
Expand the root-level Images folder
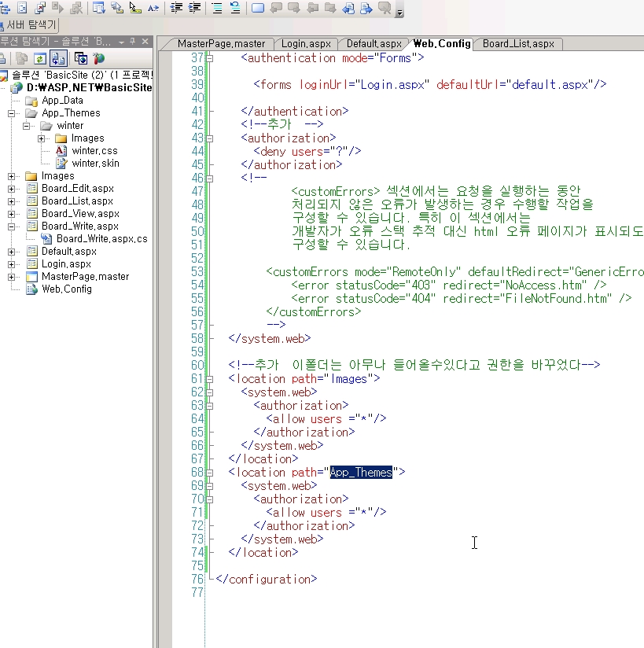[12, 176]
